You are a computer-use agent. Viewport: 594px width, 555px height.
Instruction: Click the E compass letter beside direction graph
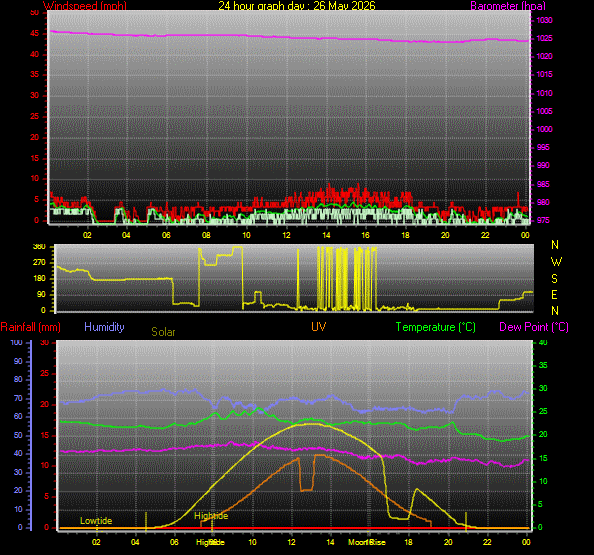[554, 295]
